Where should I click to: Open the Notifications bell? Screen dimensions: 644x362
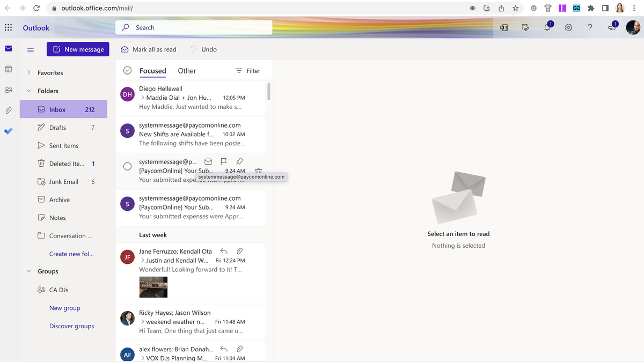click(x=547, y=27)
